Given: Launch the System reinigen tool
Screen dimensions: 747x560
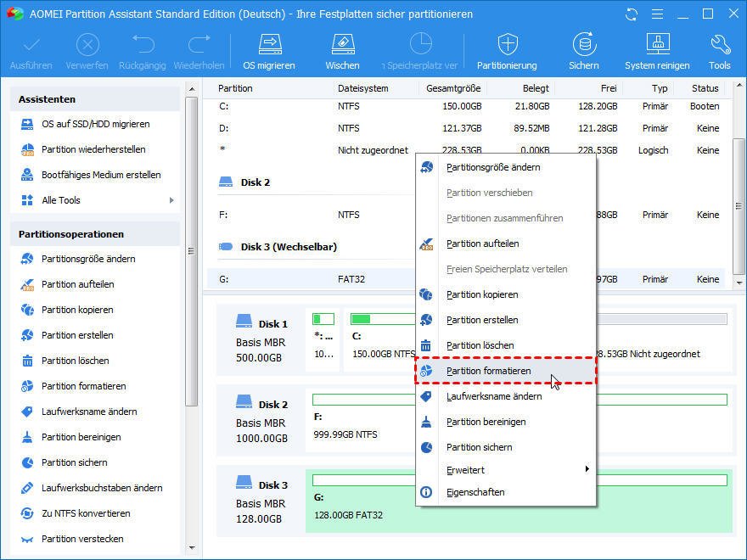Looking at the screenshot, I should [658, 45].
